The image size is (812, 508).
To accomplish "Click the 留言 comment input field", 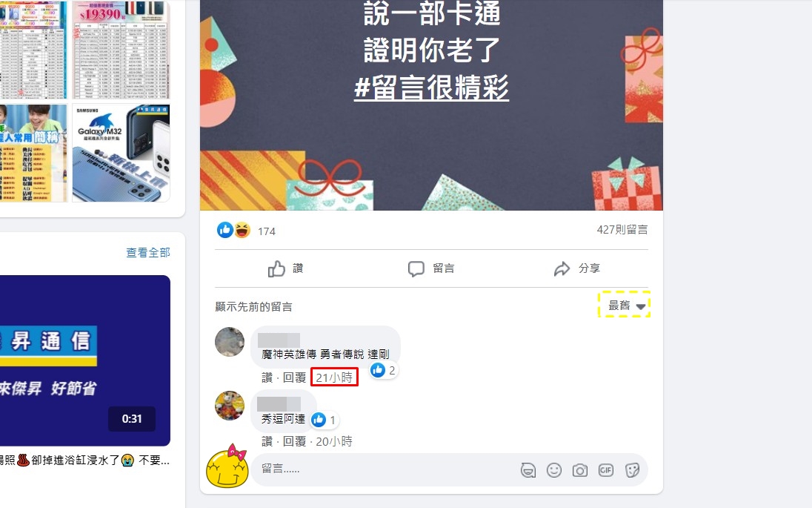I will point(383,469).
